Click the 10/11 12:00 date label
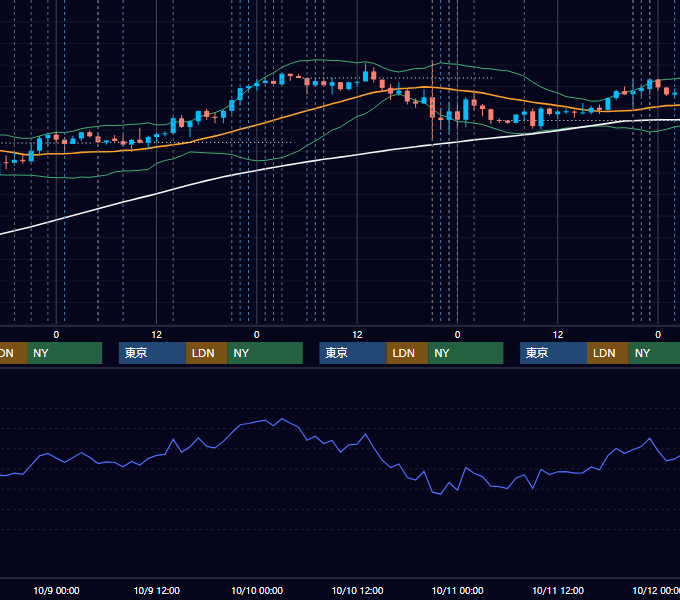This screenshot has width=680, height=600. tap(558, 590)
